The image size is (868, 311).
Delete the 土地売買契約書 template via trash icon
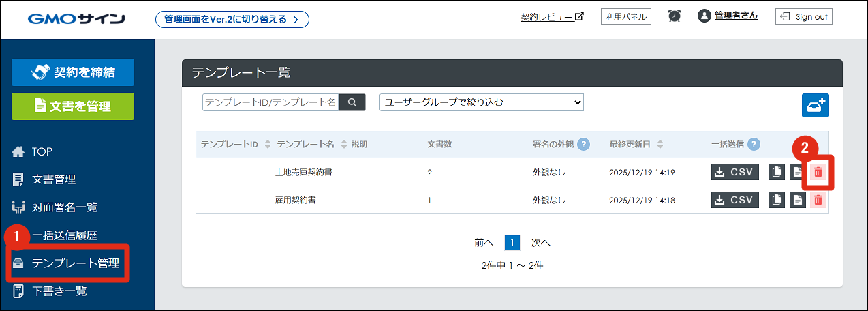(818, 172)
